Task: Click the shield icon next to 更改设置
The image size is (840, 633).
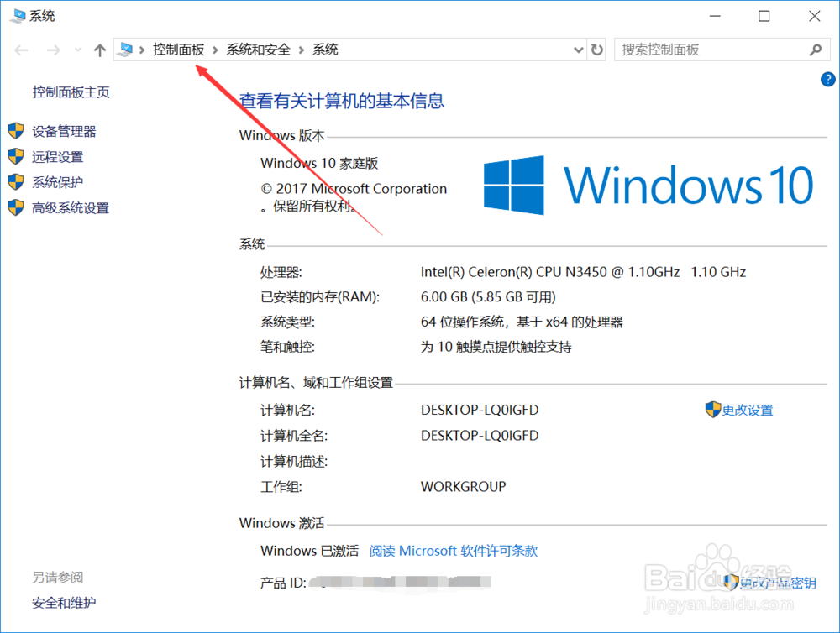Action: click(x=713, y=410)
